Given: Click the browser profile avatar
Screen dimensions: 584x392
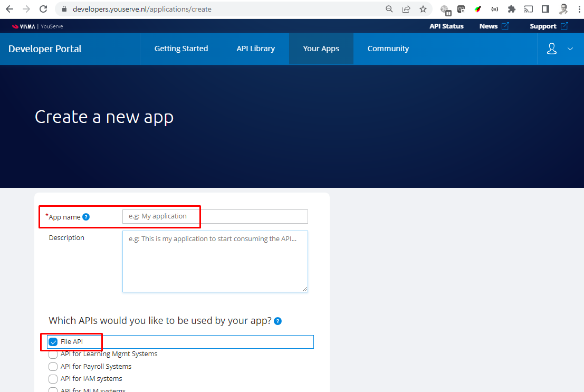Looking at the screenshot, I should pyautogui.click(x=563, y=9).
